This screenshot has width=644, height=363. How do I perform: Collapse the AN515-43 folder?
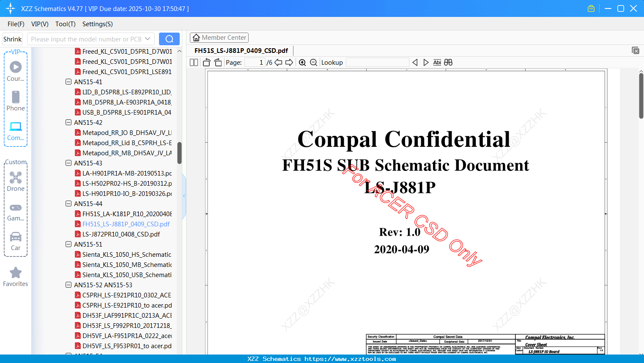click(x=69, y=163)
